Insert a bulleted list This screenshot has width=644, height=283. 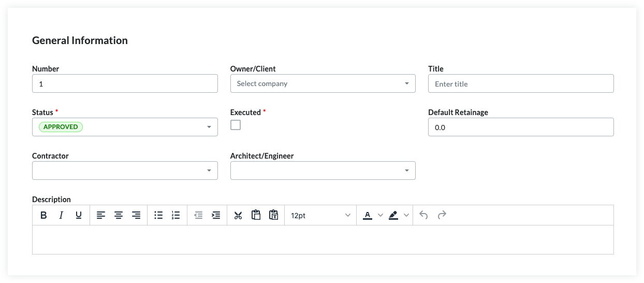[158, 215]
